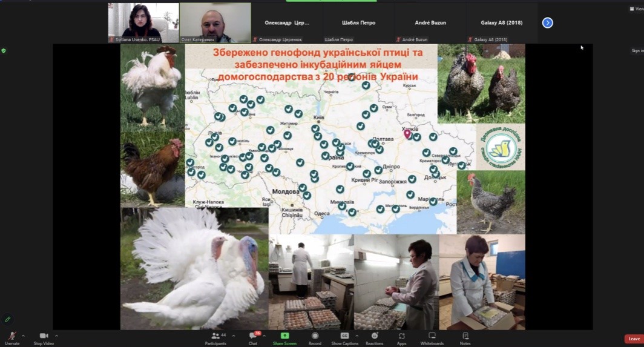Select Олег Катеринич video thumbnail
The height and width of the screenshot is (347, 644).
coord(215,23)
